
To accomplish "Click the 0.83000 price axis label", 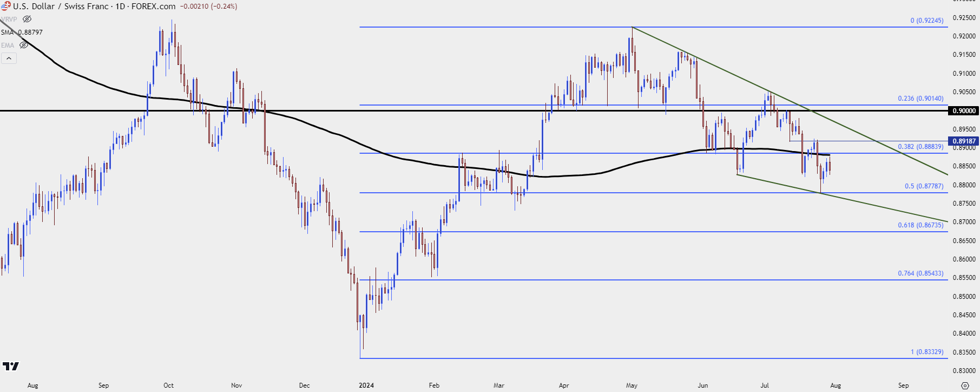I will pyautogui.click(x=964, y=371).
